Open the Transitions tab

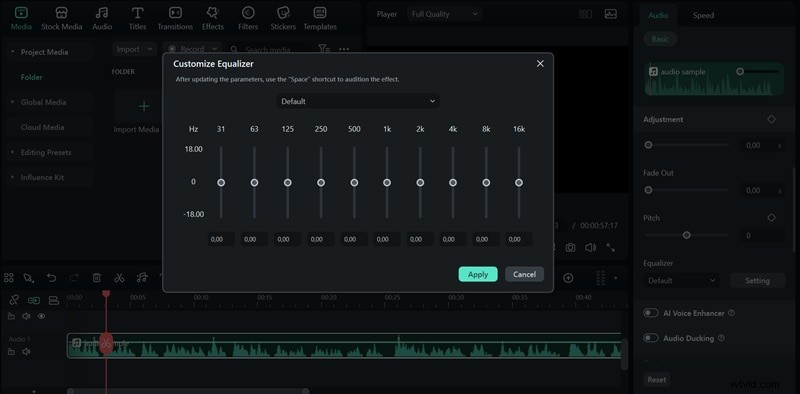click(x=175, y=19)
